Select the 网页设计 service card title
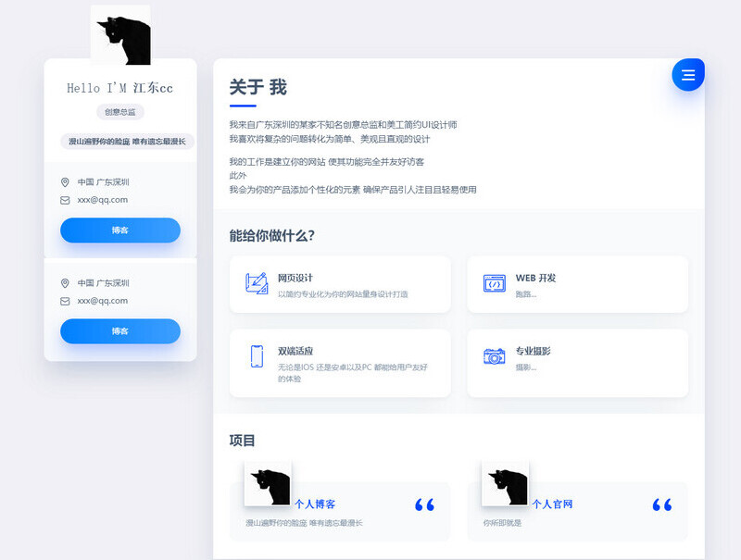Viewport: 741px width, 560px height. 295,278
